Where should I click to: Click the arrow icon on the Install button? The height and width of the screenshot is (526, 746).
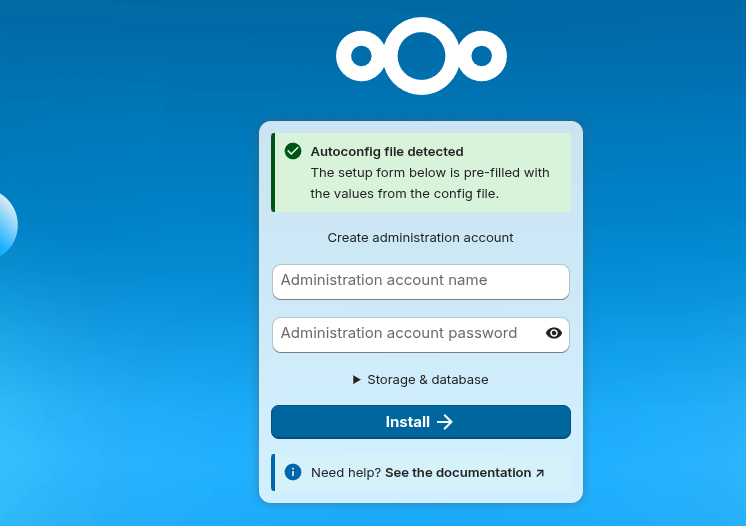445,422
